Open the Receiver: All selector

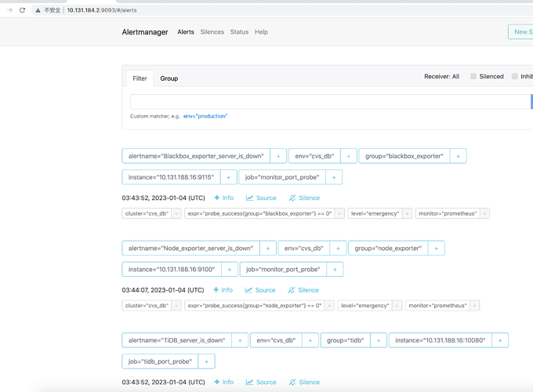click(x=441, y=77)
